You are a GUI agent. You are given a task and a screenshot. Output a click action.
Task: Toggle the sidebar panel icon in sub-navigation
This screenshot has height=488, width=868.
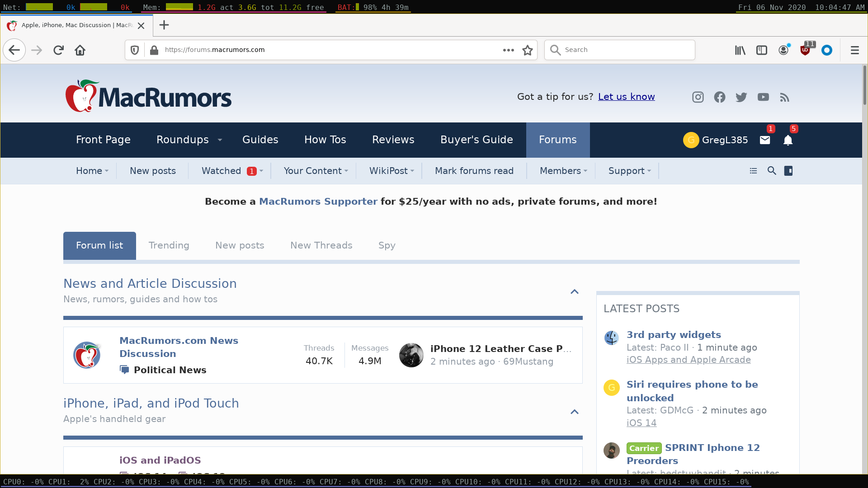(788, 171)
